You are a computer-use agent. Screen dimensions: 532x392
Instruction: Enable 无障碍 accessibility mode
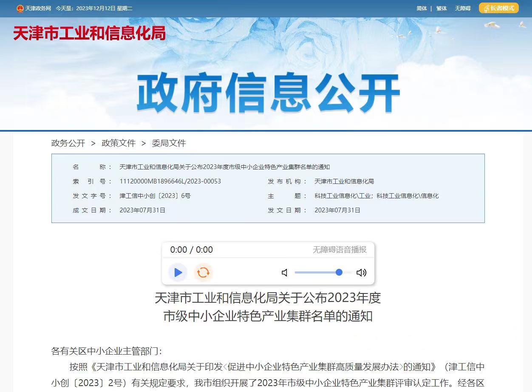coord(463,8)
